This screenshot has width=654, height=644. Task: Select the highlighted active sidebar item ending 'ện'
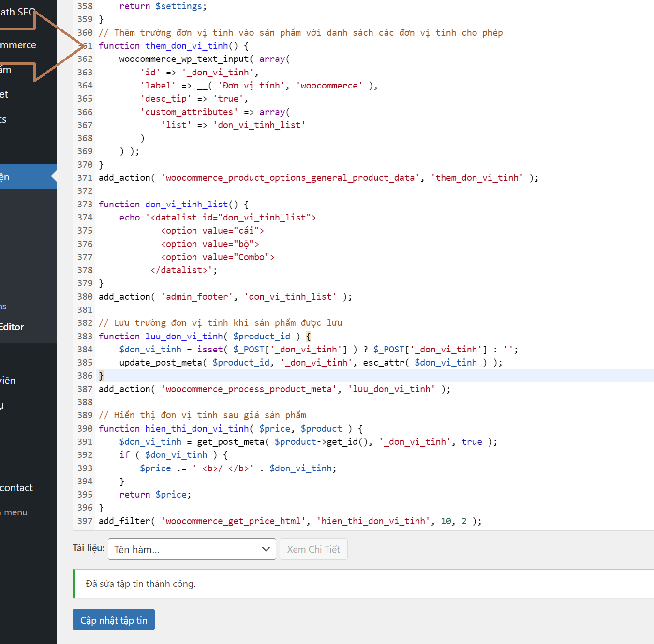(28, 177)
